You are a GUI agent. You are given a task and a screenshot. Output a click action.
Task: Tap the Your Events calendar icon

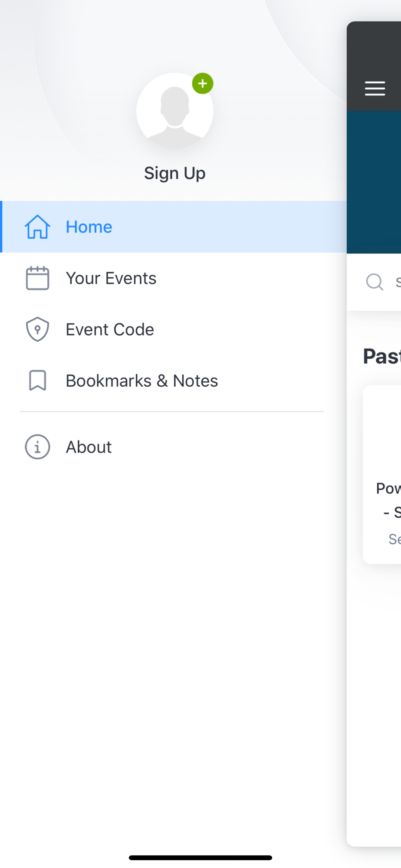37,278
